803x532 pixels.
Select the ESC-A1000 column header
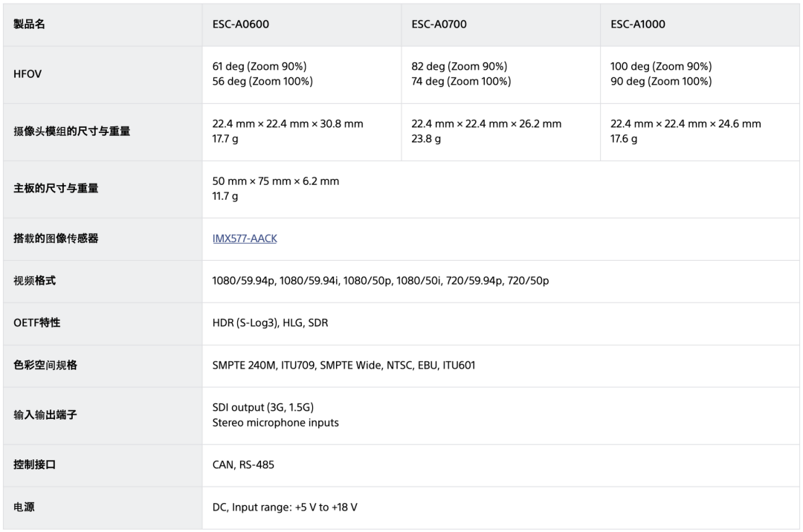(x=638, y=24)
